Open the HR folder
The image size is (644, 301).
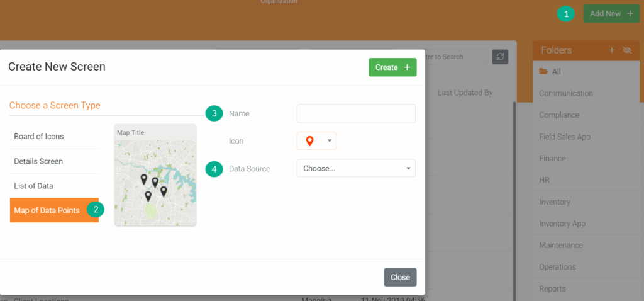coord(586,180)
